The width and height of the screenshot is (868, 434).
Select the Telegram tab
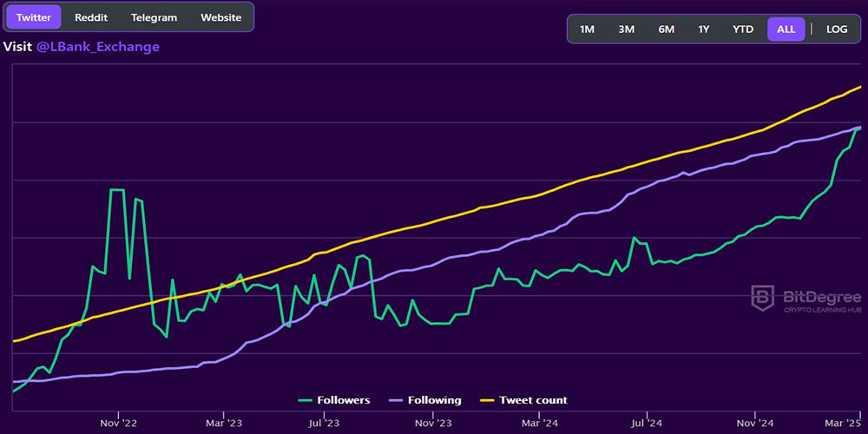tap(154, 17)
